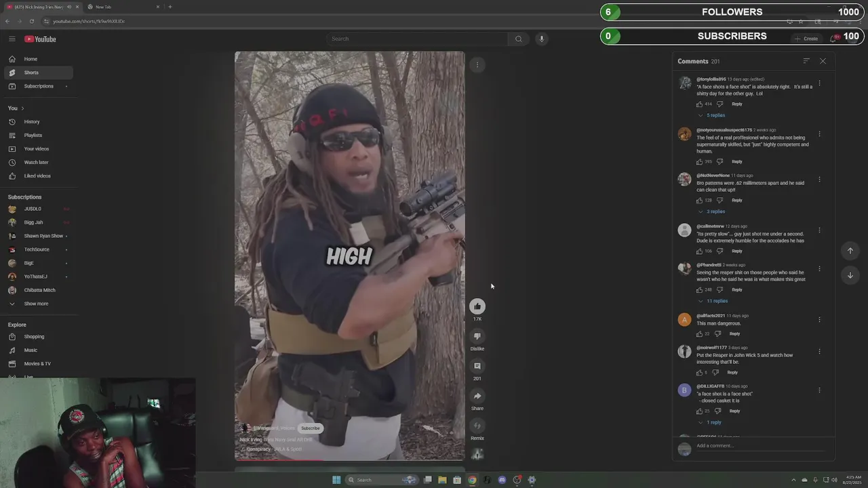Image resolution: width=868 pixels, height=488 pixels.
Task: Expand 5 replies under tonylollis comment
Action: 712,115
